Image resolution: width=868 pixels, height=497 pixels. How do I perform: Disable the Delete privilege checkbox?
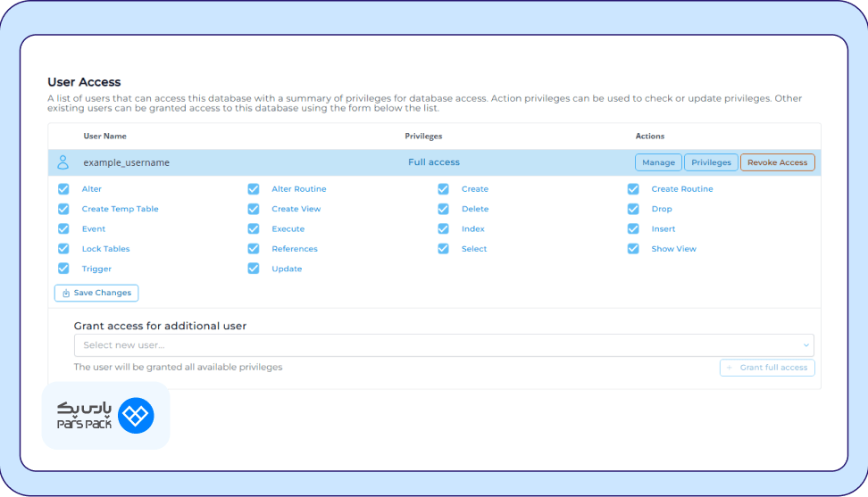tap(443, 209)
